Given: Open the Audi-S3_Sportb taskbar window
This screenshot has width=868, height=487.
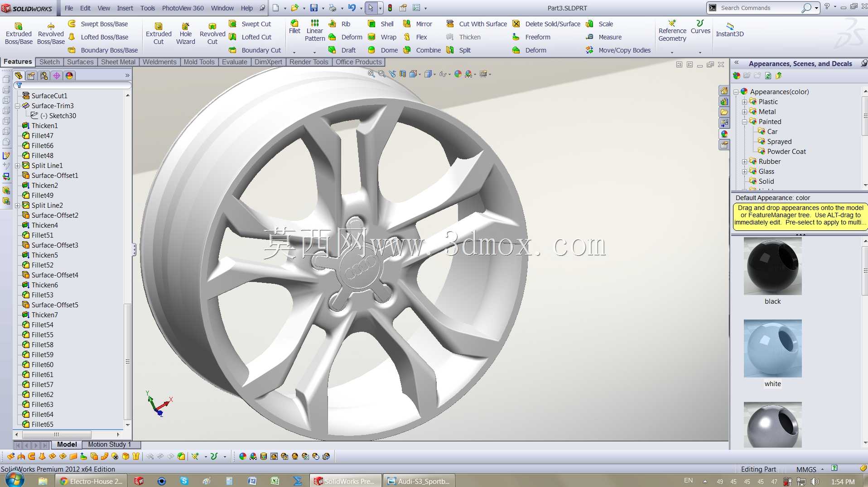Looking at the screenshot, I should 419,481.
